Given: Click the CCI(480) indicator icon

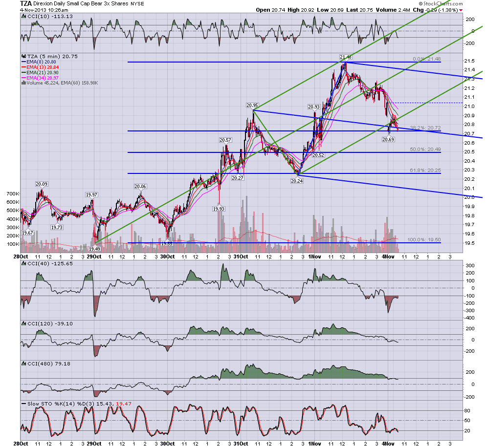Looking at the screenshot, I should pyautogui.click(x=24, y=363).
